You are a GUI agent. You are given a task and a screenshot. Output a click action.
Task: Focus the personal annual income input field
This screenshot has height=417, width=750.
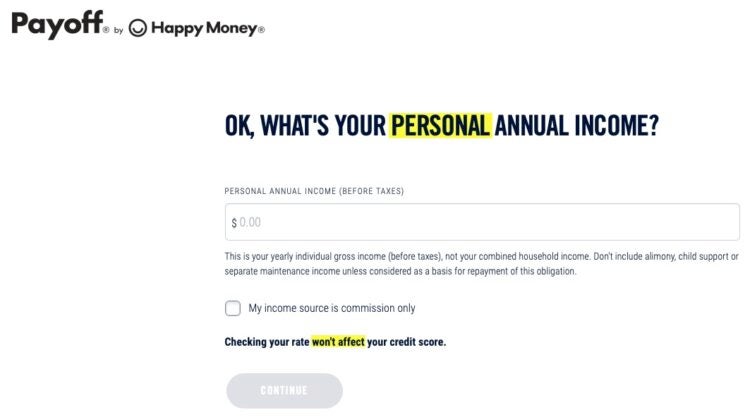[480, 222]
